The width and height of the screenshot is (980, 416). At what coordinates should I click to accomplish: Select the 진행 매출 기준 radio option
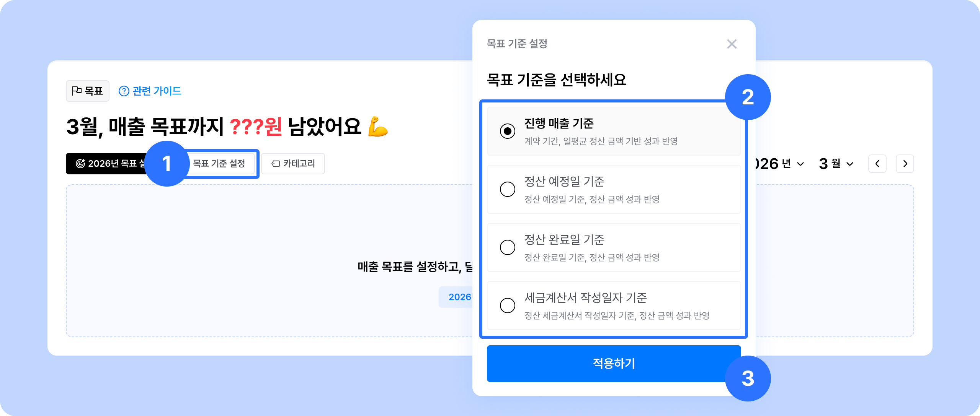pos(508,131)
